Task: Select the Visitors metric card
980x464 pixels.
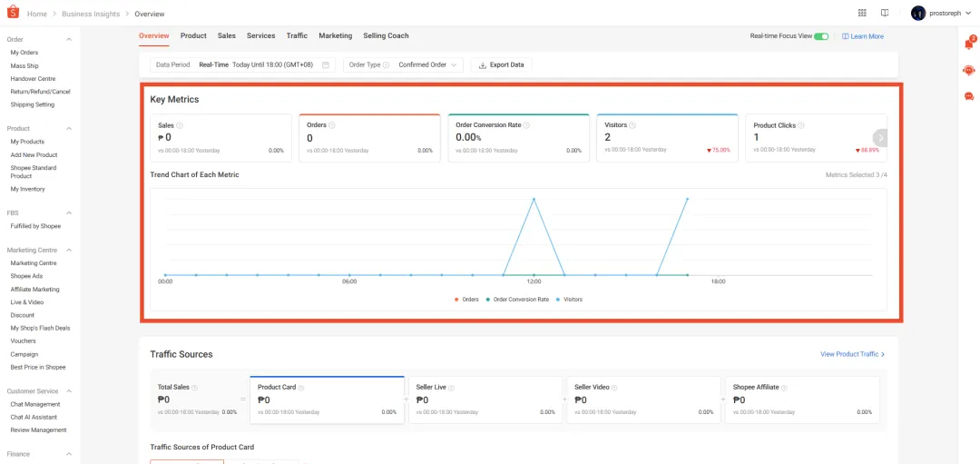Action: point(667,138)
